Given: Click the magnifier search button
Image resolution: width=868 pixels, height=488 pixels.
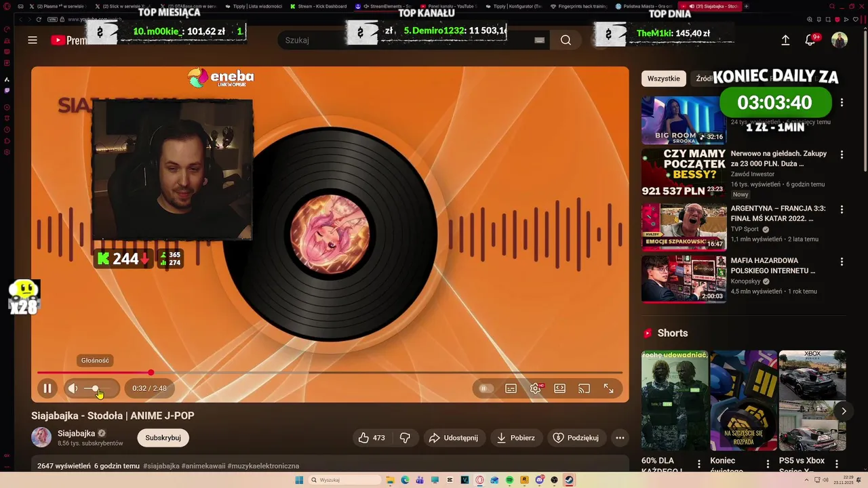Looking at the screenshot, I should [566, 40].
